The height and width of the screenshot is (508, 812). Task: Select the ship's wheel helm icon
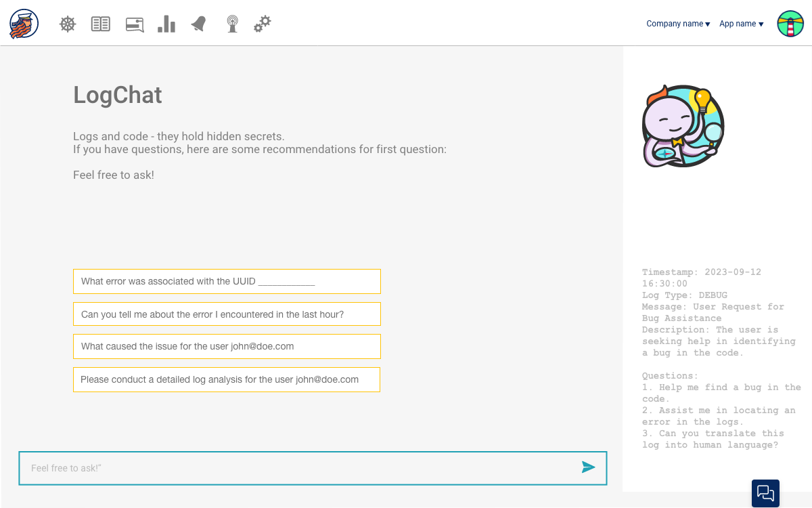coord(67,24)
